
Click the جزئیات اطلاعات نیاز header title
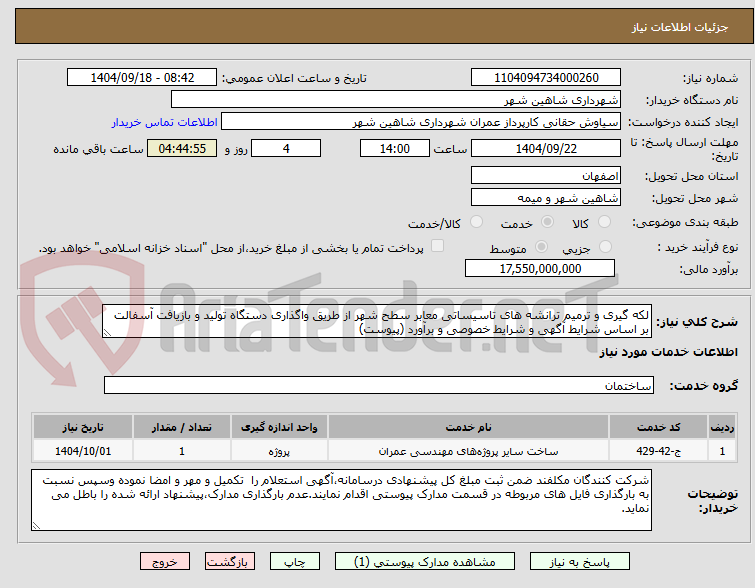pos(680,27)
